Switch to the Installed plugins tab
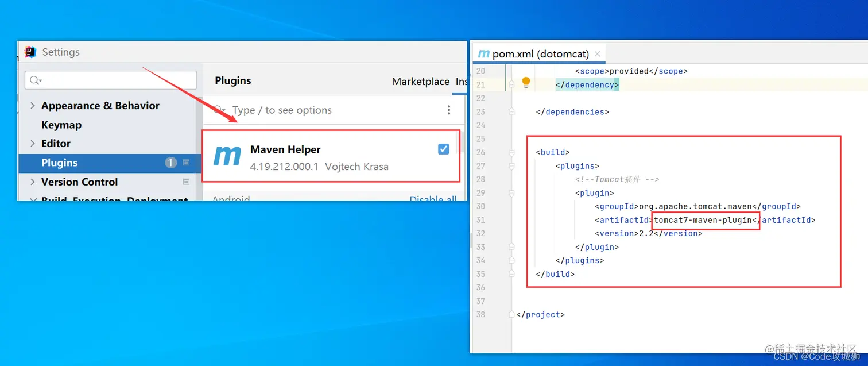 point(462,82)
